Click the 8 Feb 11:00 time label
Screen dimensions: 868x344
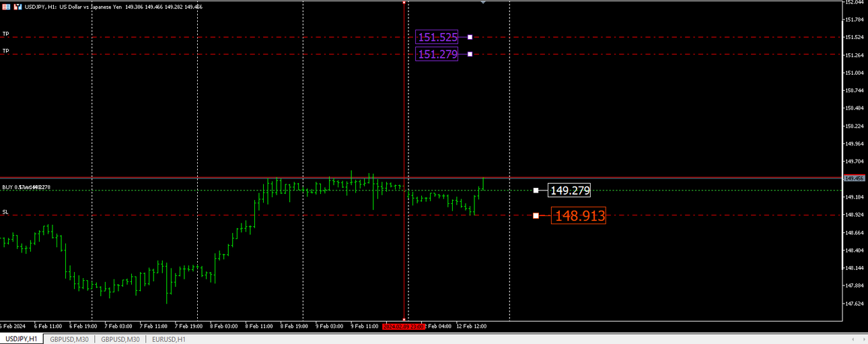click(260, 326)
